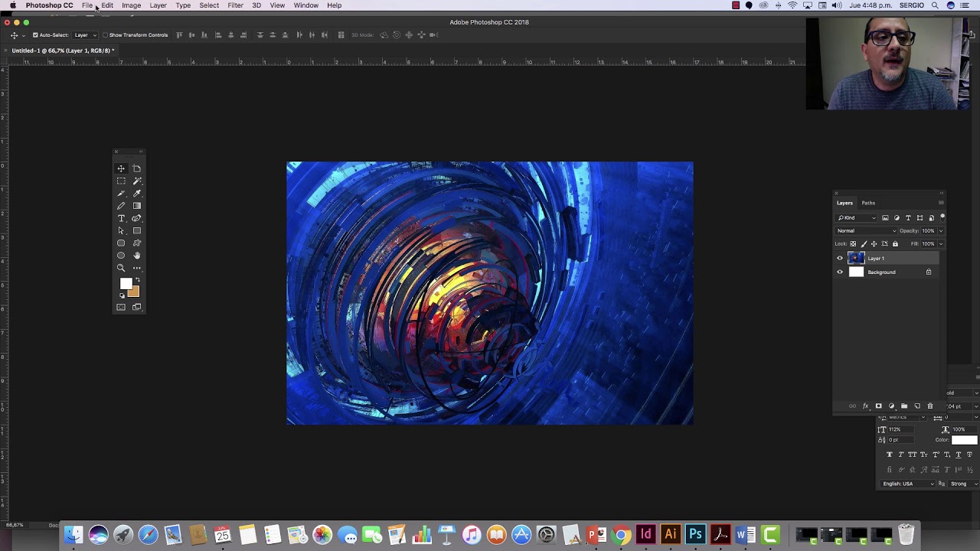The width and height of the screenshot is (980, 551).
Task: Open Photoshop from the Dock
Action: tap(695, 534)
